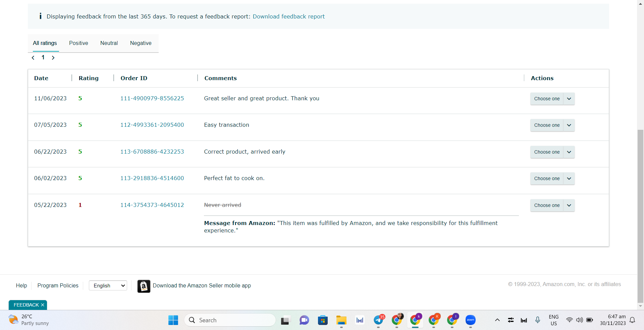Click Choose one button for 06/02/2023 row

coord(547,178)
